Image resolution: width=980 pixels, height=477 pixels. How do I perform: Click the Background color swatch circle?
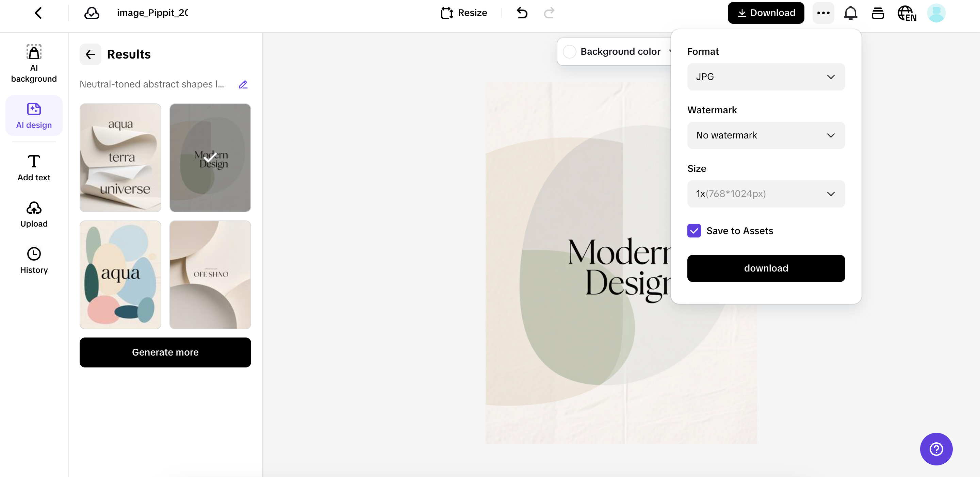[570, 52]
